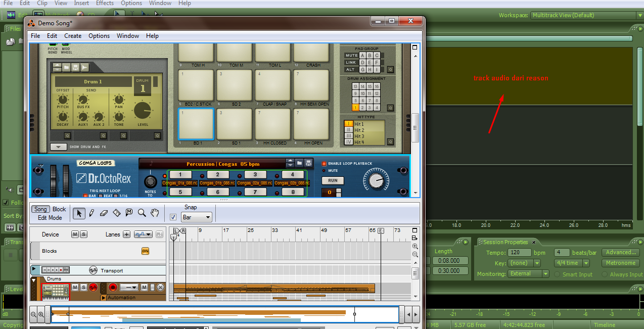
Task: Expand the Transport track triangle
Action: tap(34, 270)
